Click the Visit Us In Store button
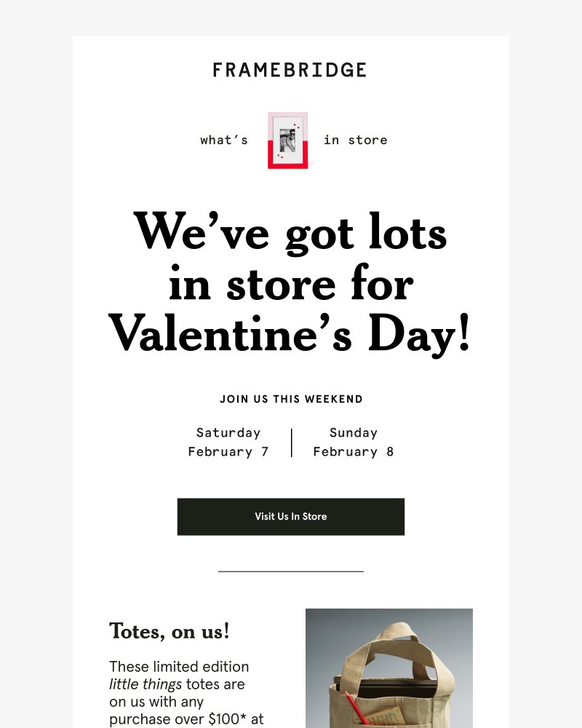The width and height of the screenshot is (582, 728). point(290,517)
